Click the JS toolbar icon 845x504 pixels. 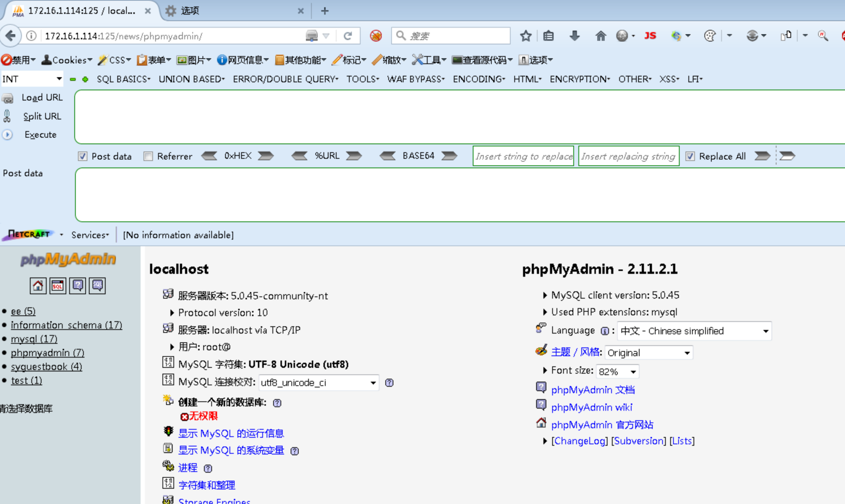pyautogui.click(x=650, y=36)
